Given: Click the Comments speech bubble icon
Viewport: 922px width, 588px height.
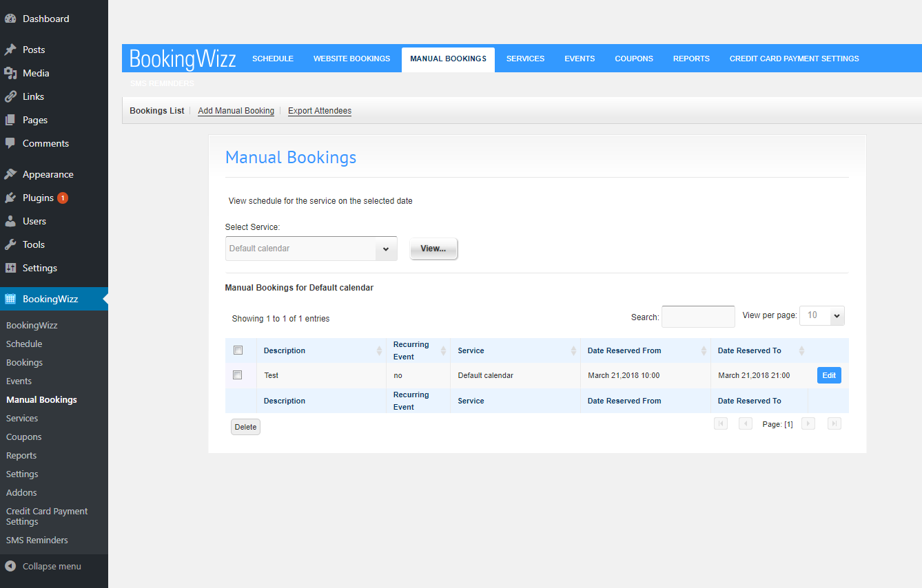Looking at the screenshot, I should pyautogui.click(x=10, y=143).
